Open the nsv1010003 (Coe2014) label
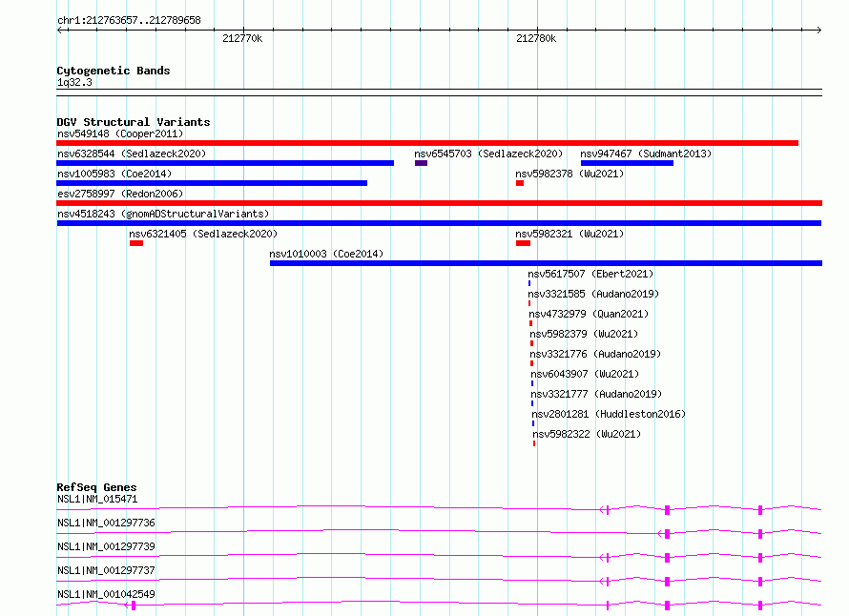Viewport: 849px width, 616px height. tap(326, 254)
